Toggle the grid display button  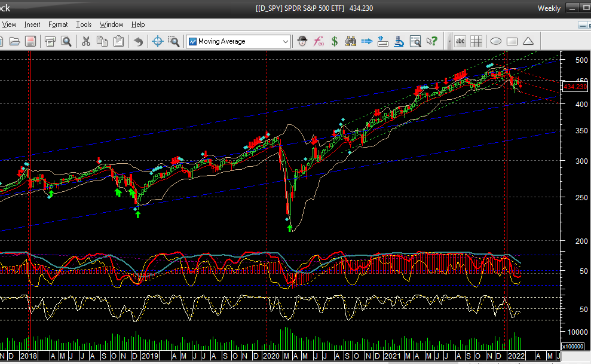[x=476, y=41]
